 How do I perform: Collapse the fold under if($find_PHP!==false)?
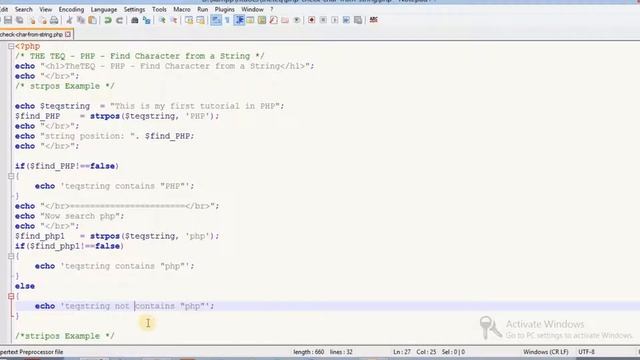11,176
